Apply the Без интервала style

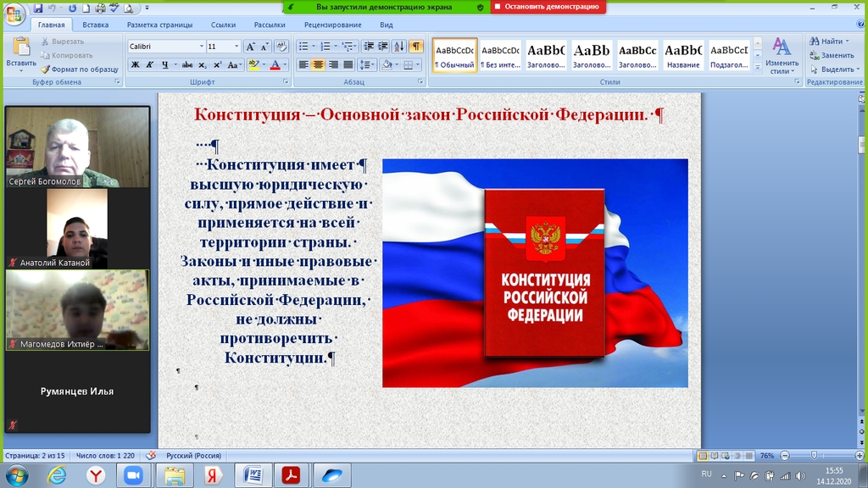pos(500,55)
